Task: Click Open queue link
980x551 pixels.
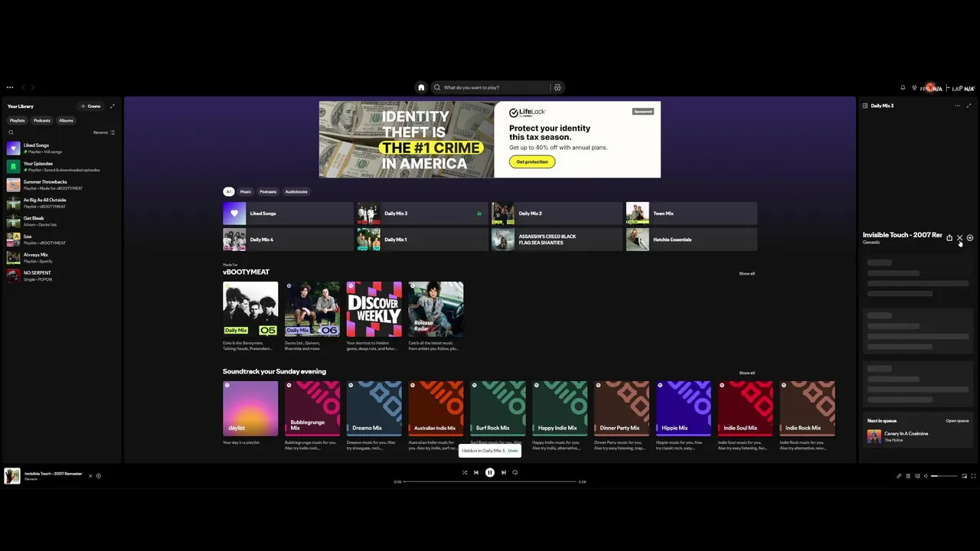Action: (957, 421)
